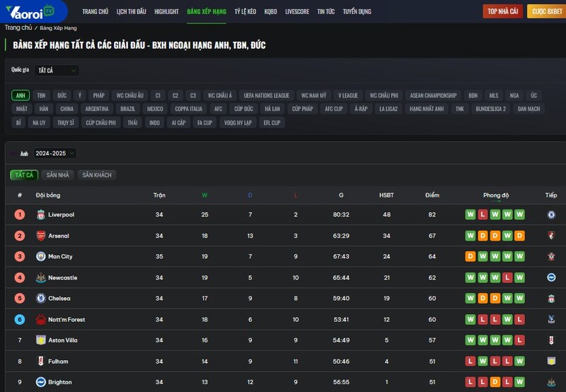
Task: Click the CƯỢC 8XBET button
Action: pos(547,11)
